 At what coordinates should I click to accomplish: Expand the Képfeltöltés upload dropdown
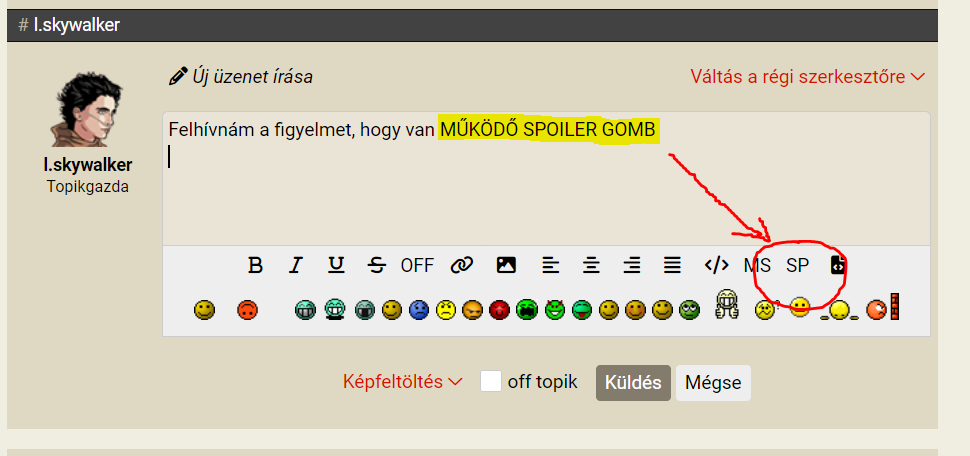click(x=403, y=382)
